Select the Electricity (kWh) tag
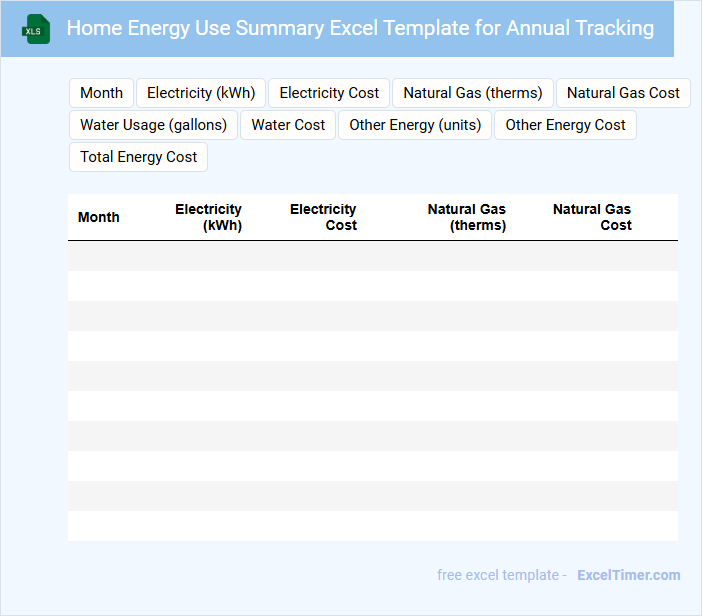702x616 pixels. point(201,93)
